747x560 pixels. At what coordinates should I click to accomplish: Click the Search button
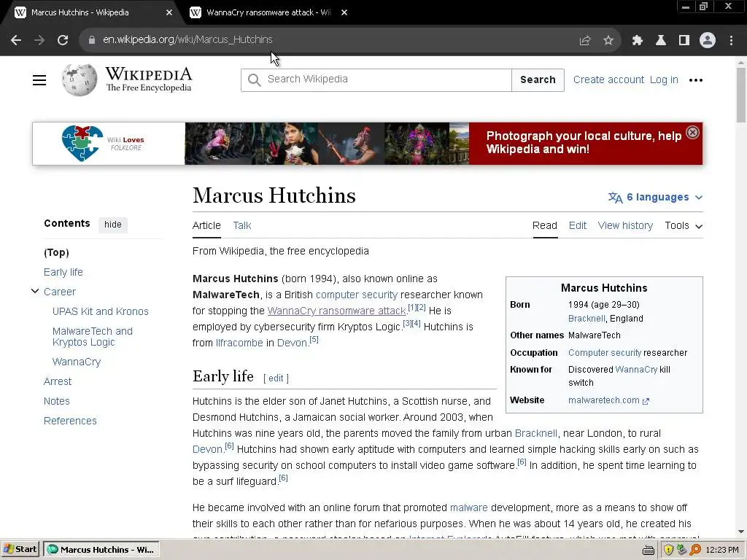click(x=538, y=80)
